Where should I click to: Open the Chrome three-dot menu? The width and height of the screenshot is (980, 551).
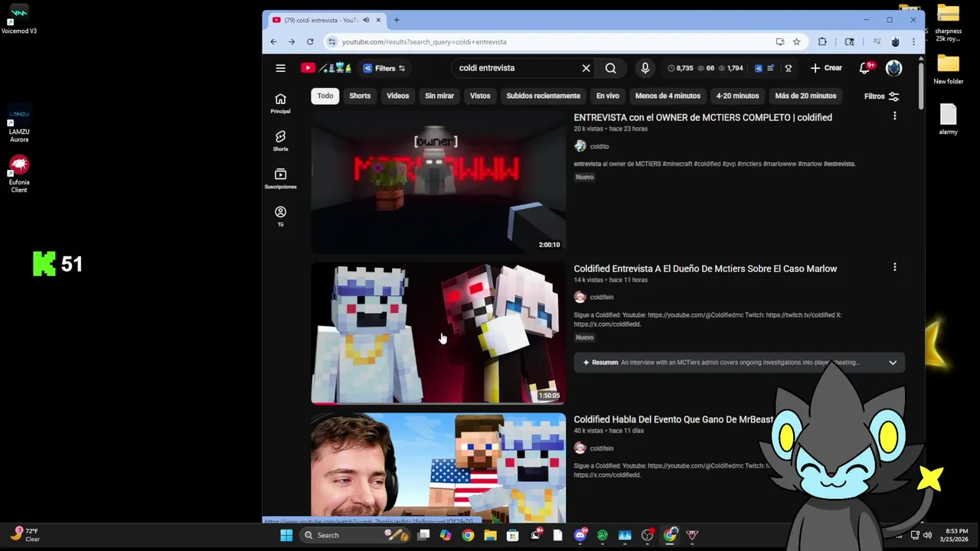click(913, 42)
